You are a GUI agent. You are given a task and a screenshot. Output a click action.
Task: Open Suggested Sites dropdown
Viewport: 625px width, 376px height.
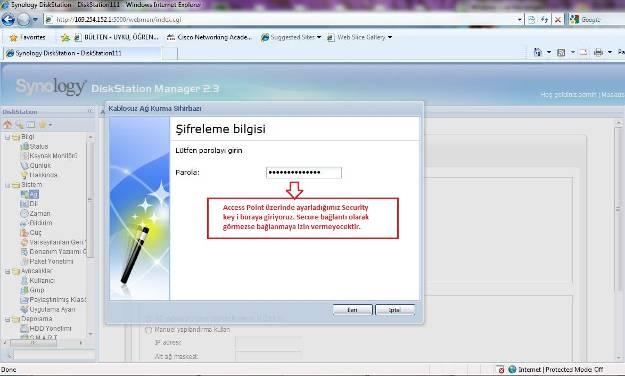pos(291,37)
